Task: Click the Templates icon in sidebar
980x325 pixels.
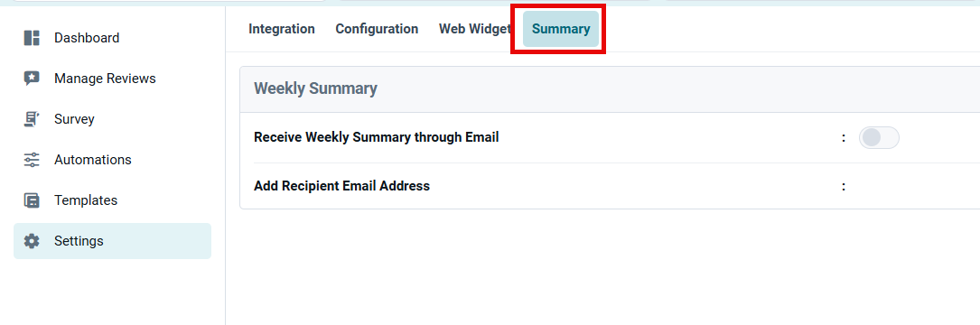Action: (x=32, y=200)
